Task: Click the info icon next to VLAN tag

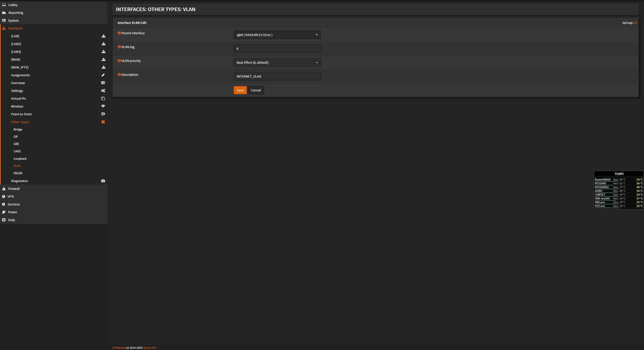Action: (x=119, y=47)
